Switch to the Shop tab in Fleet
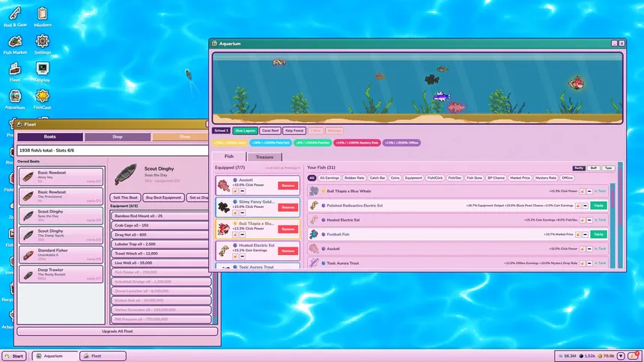 (118, 137)
